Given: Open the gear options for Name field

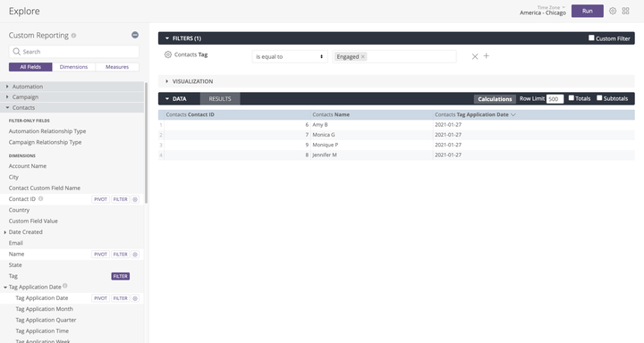Looking at the screenshot, I should [x=135, y=255].
